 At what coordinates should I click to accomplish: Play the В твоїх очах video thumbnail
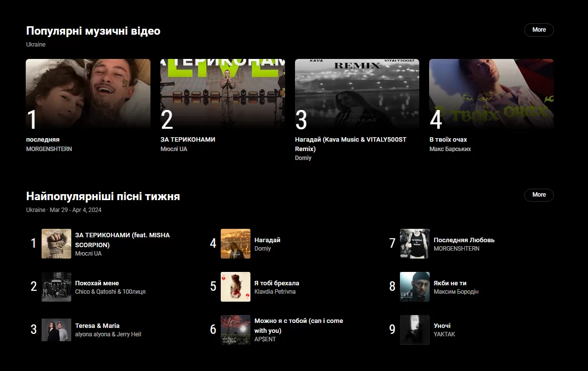click(x=491, y=94)
